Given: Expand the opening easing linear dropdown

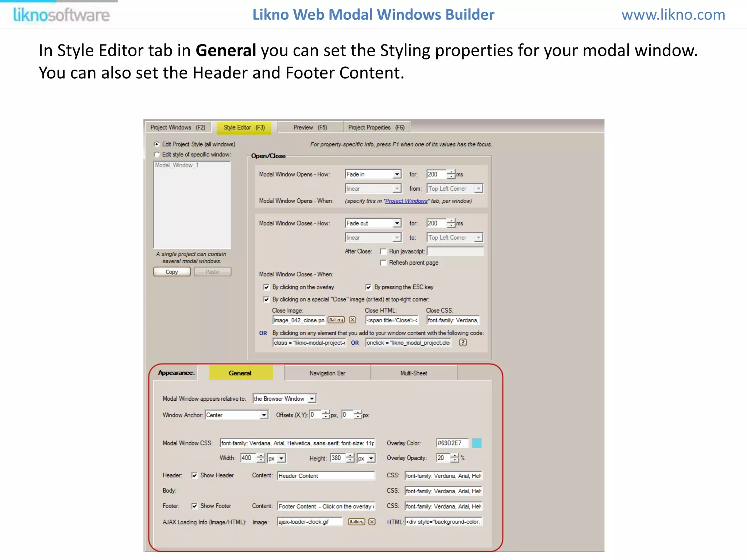Looking at the screenshot, I should click(397, 188).
